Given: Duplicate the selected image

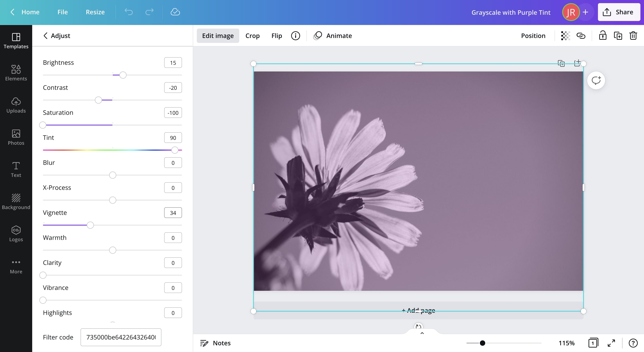Looking at the screenshot, I should click(618, 36).
